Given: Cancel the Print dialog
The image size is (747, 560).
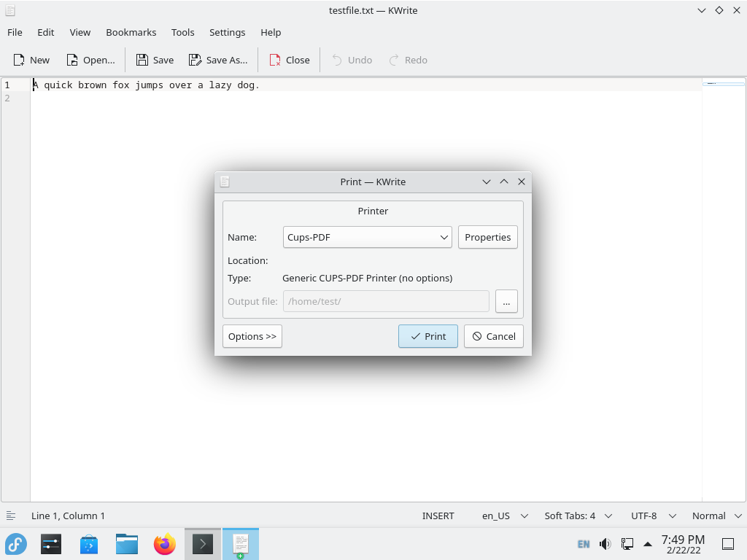Looking at the screenshot, I should (x=494, y=336).
